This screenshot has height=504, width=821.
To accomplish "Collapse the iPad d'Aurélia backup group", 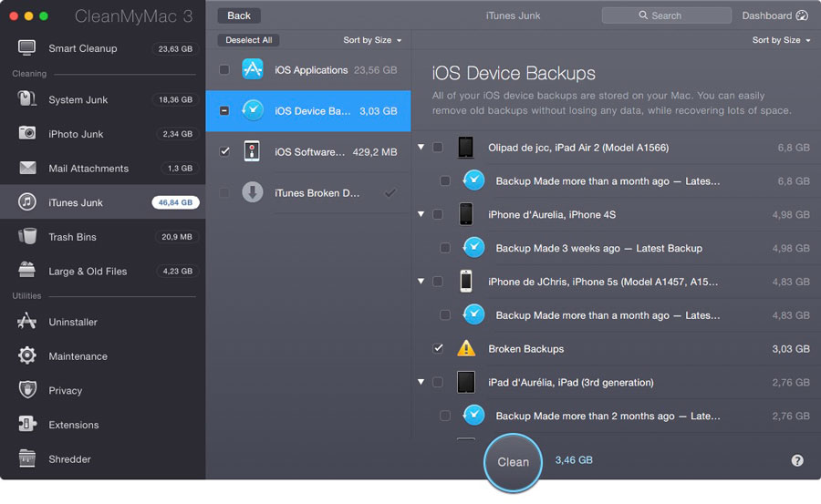I will [421, 382].
